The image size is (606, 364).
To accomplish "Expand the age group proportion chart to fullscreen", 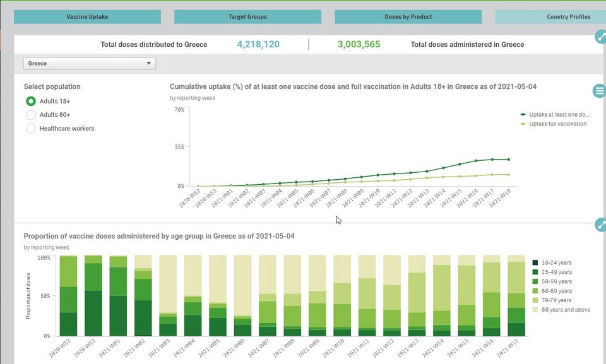I will [600, 225].
